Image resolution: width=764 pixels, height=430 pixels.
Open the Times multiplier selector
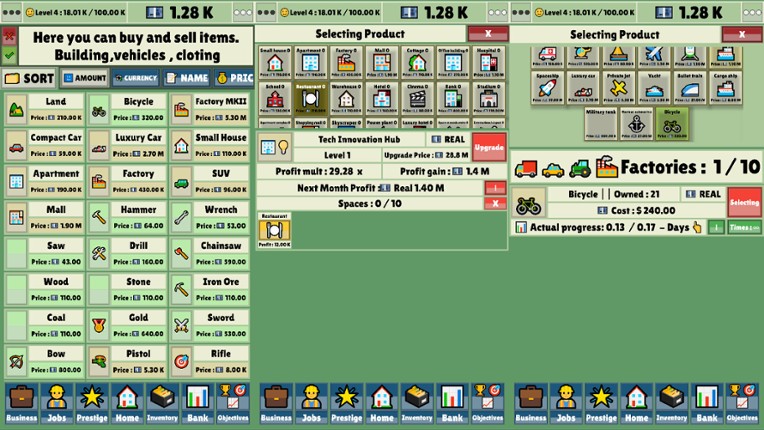pos(743,227)
